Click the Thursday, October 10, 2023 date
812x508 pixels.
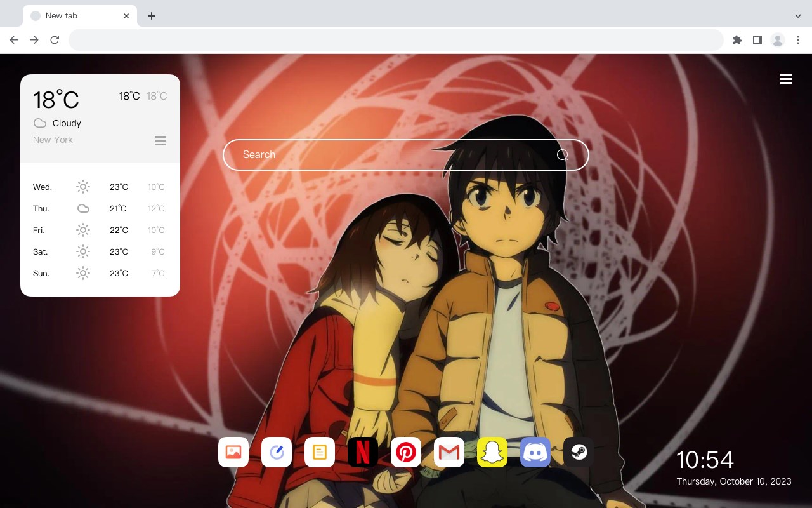(x=734, y=481)
